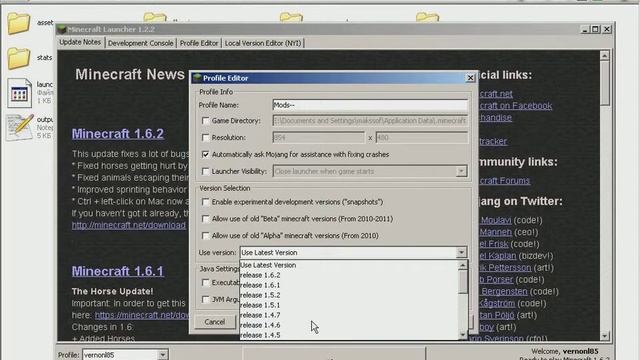
Task: Close the Minecraft Launcher window
Action: click(607, 29)
